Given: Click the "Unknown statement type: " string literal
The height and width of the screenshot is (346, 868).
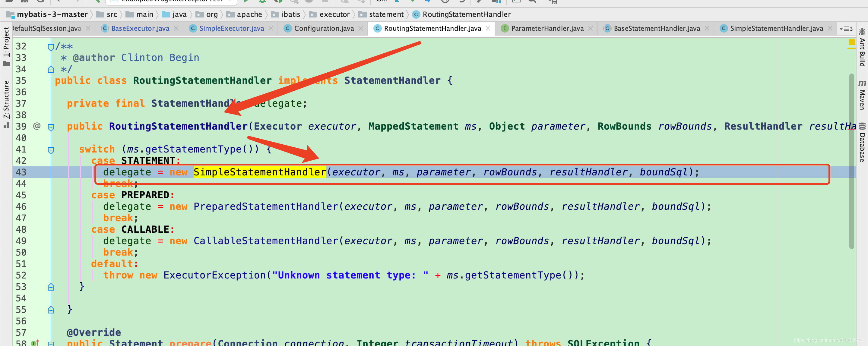Looking at the screenshot, I should (350, 275).
